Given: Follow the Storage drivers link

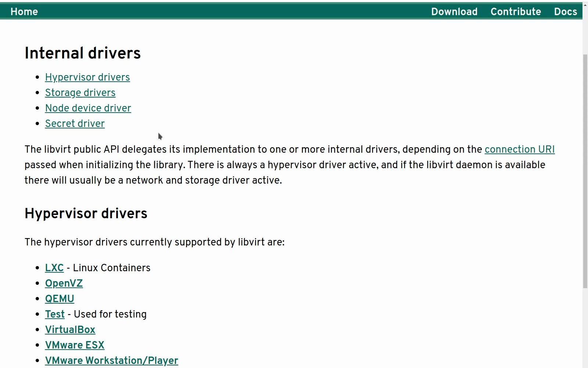Looking at the screenshot, I should [x=80, y=93].
